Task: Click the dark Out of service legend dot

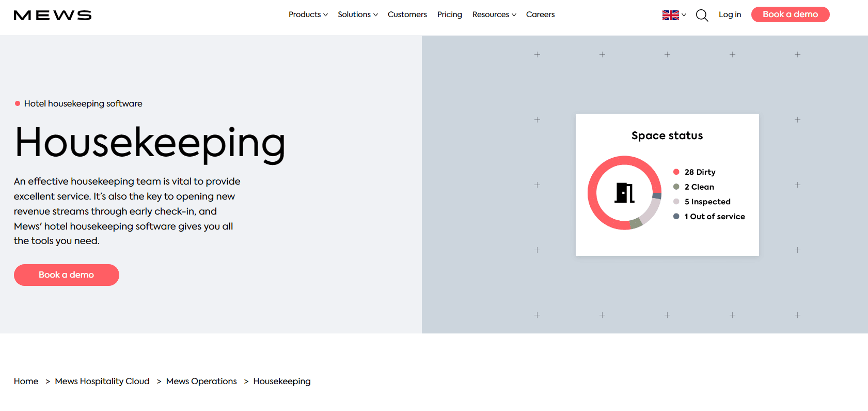Action: [x=676, y=216]
